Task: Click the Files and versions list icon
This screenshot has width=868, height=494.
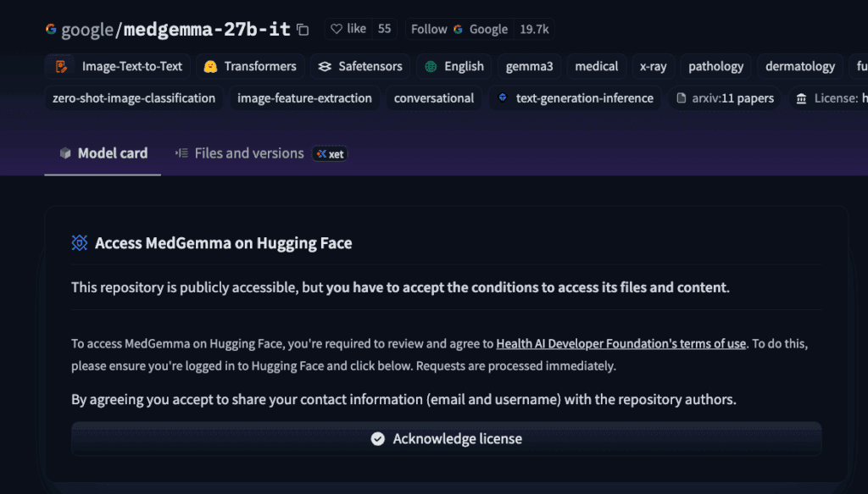Action: 181,153
